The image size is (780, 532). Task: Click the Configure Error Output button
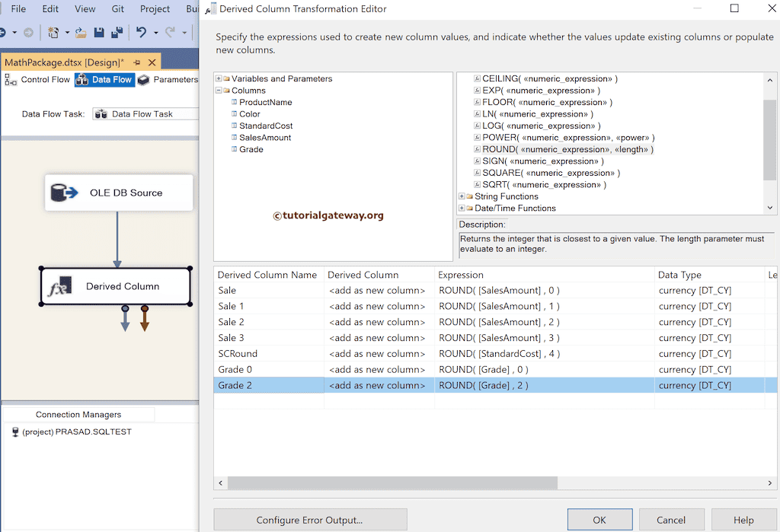[310, 519]
